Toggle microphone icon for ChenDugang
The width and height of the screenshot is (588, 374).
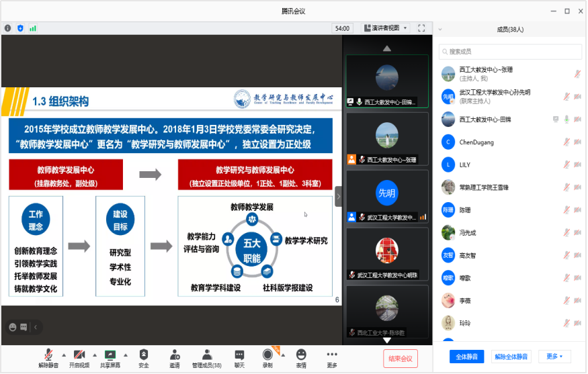pyautogui.click(x=566, y=142)
